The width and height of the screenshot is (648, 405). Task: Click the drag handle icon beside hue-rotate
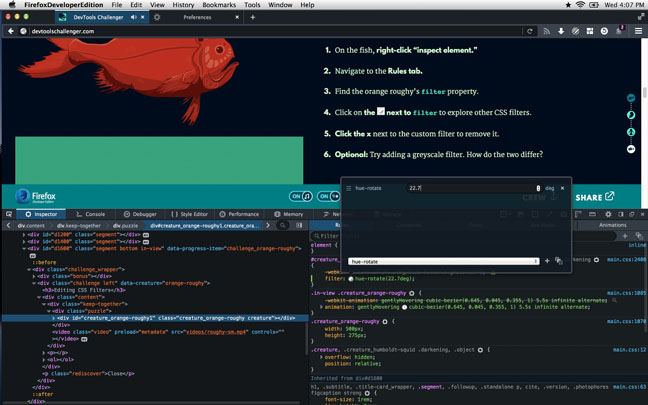coord(348,188)
